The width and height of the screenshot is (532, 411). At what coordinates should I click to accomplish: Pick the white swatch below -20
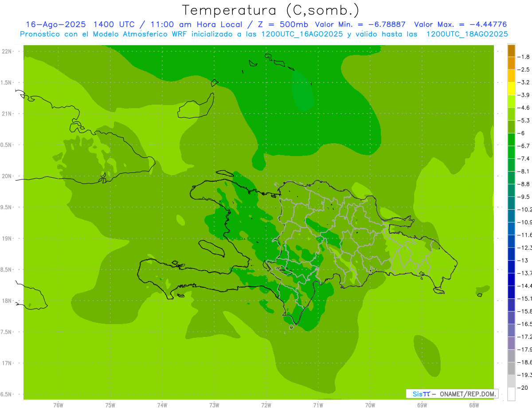click(511, 394)
